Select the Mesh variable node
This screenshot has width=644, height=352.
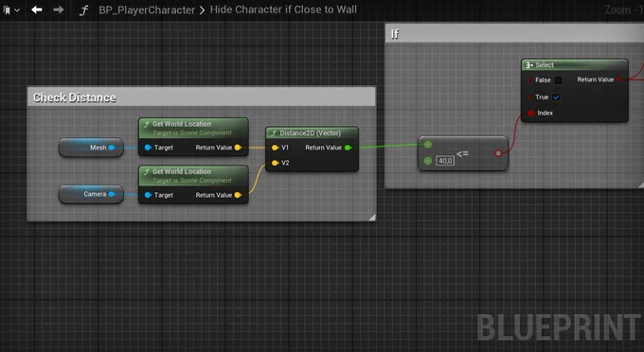[x=91, y=148]
